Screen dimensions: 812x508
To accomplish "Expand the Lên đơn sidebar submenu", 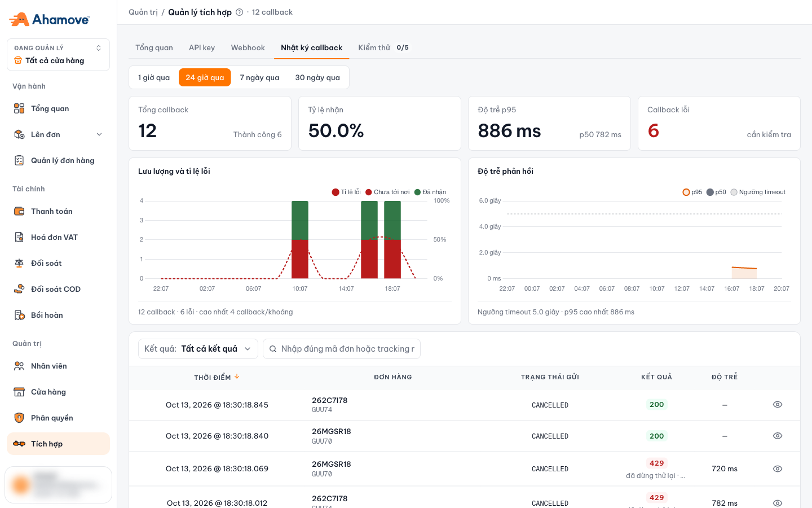I will point(99,134).
